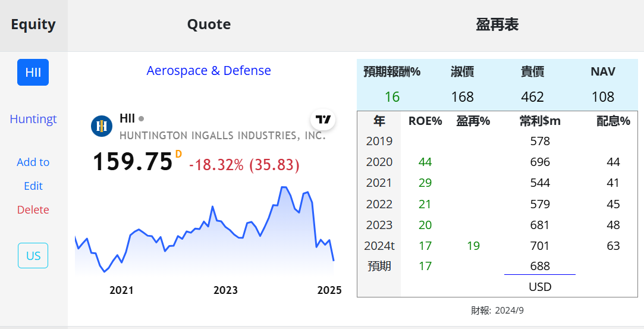Image resolution: width=644 pixels, height=329 pixels.
Task: Click the 2023 profit value 681
Action: pyautogui.click(x=540, y=225)
